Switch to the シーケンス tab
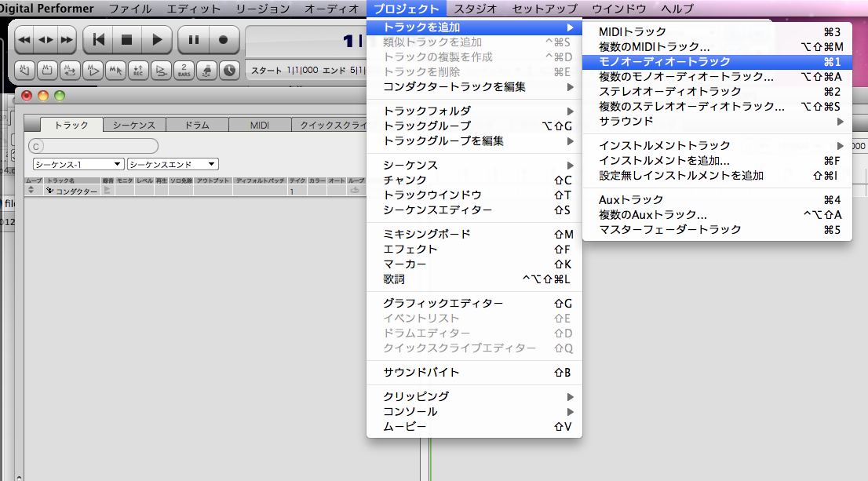 pyautogui.click(x=134, y=125)
